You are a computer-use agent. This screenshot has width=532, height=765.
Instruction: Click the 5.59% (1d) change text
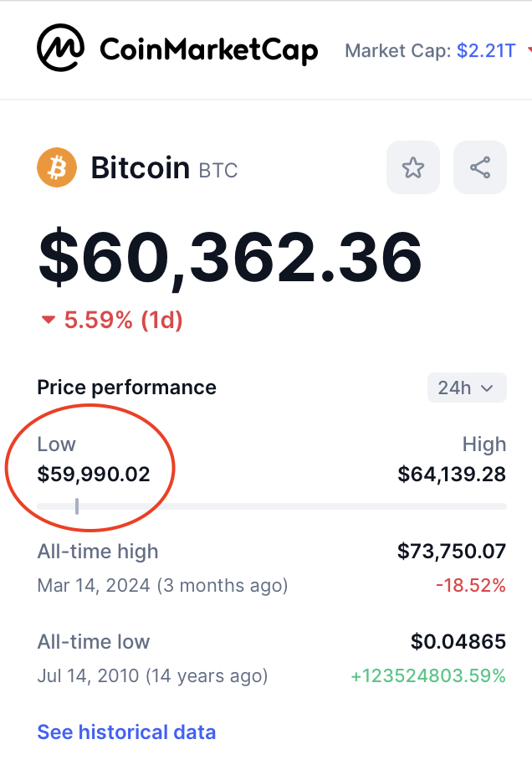point(123,320)
